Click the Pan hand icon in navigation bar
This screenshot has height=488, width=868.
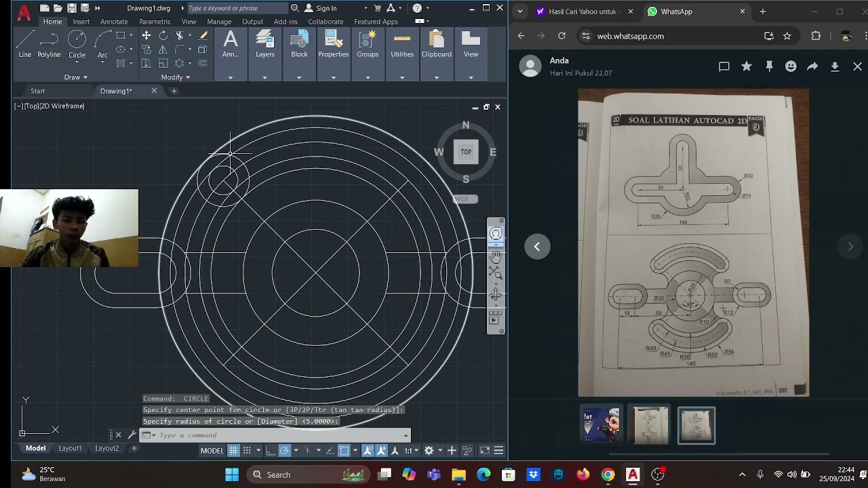coord(496,256)
